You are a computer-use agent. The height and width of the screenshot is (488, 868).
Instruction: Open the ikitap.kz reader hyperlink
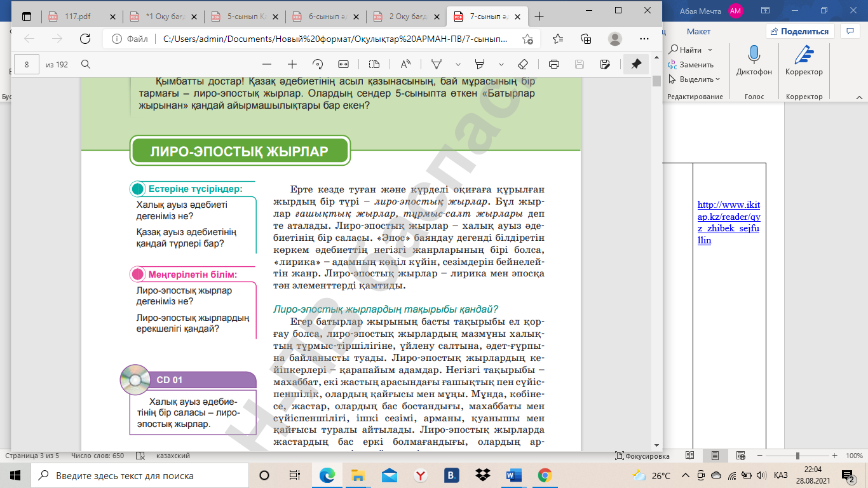pyautogui.click(x=728, y=222)
